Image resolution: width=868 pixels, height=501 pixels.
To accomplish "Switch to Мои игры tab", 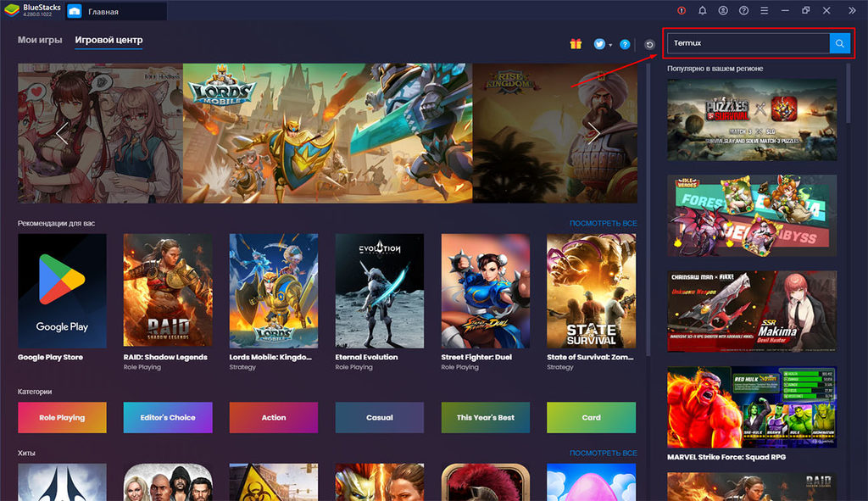I will pos(40,40).
